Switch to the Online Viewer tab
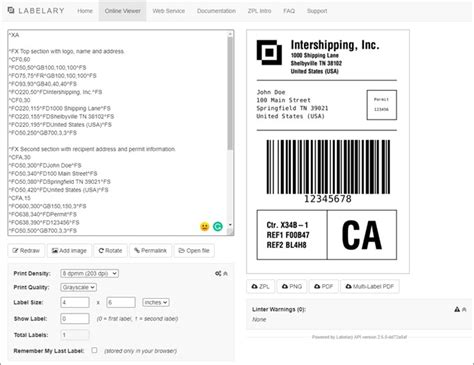 pos(123,11)
